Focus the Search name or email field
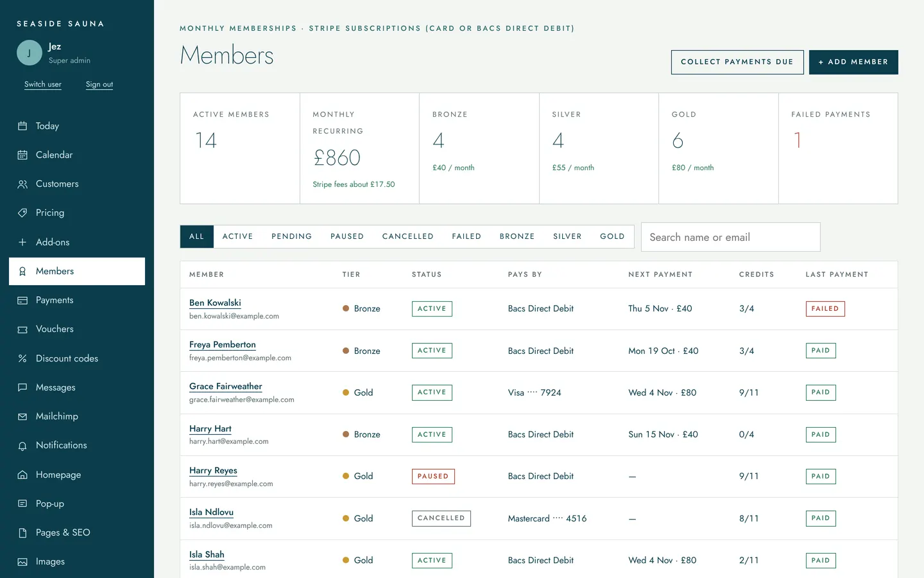Viewport: 924px width, 578px height. [731, 237]
